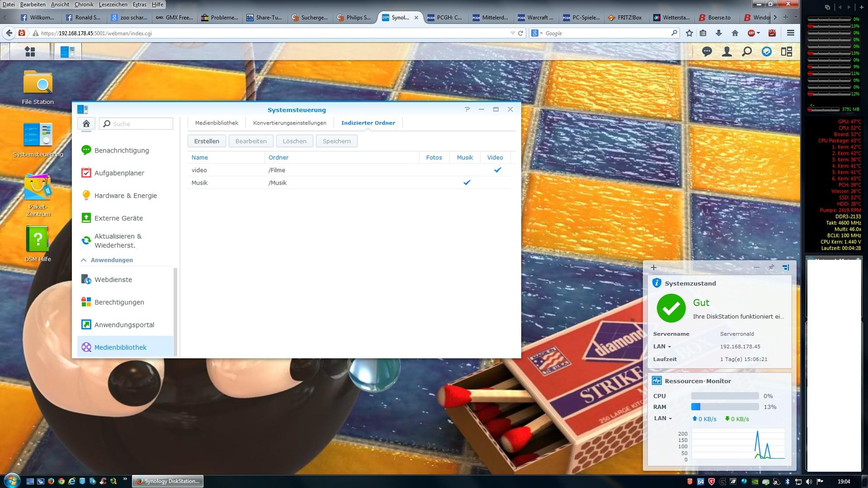Open Webdienste settings
The height and width of the screenshot is (488, 868).
125,280
